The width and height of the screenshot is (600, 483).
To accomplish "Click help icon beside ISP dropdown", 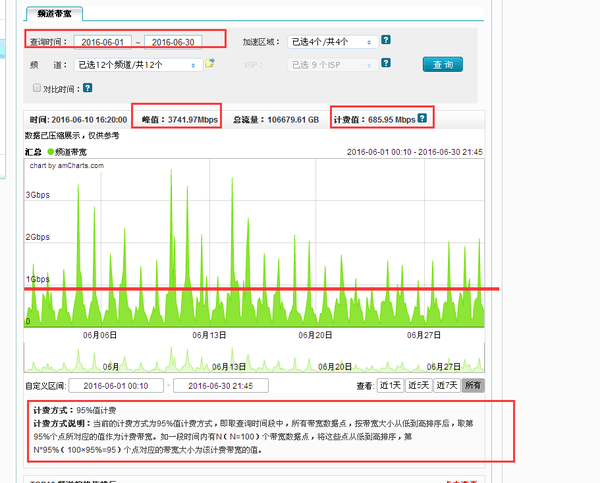I will 386,63.
